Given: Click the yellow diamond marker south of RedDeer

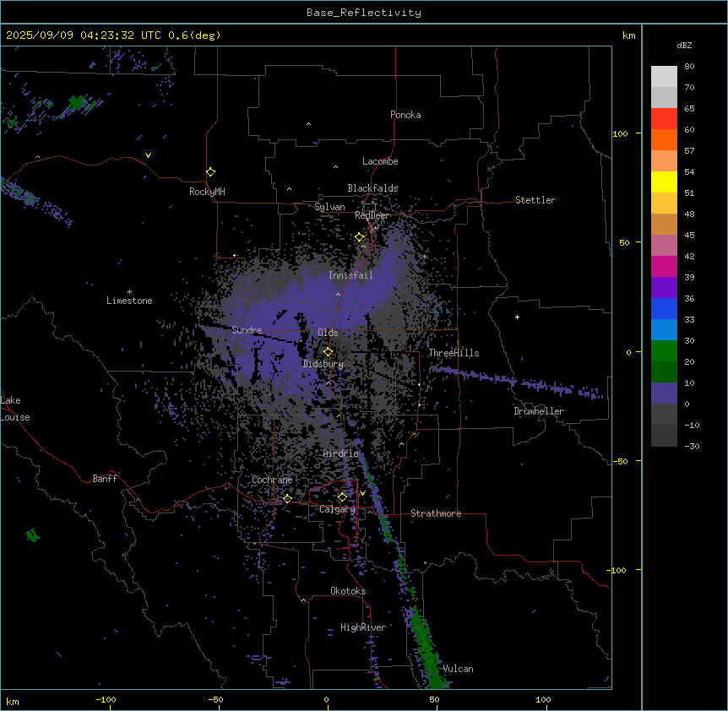Looking at the screenshot, I should (x=360, y=237).
